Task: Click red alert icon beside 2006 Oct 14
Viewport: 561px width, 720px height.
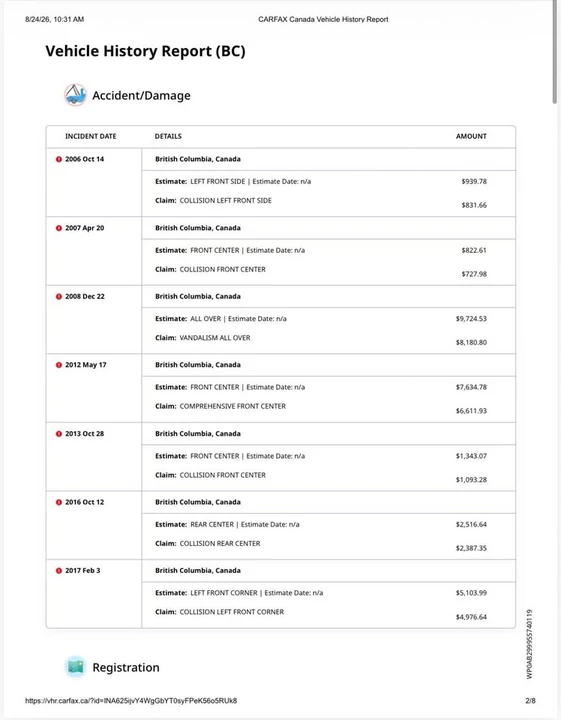Action: [x=59, y=159]
